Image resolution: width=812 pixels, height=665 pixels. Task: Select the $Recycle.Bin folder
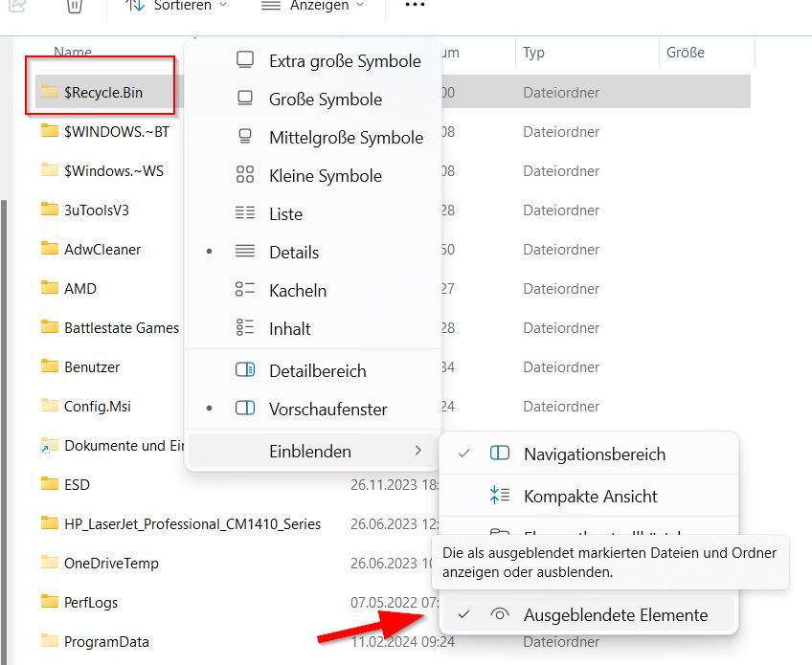click(103, 92)
